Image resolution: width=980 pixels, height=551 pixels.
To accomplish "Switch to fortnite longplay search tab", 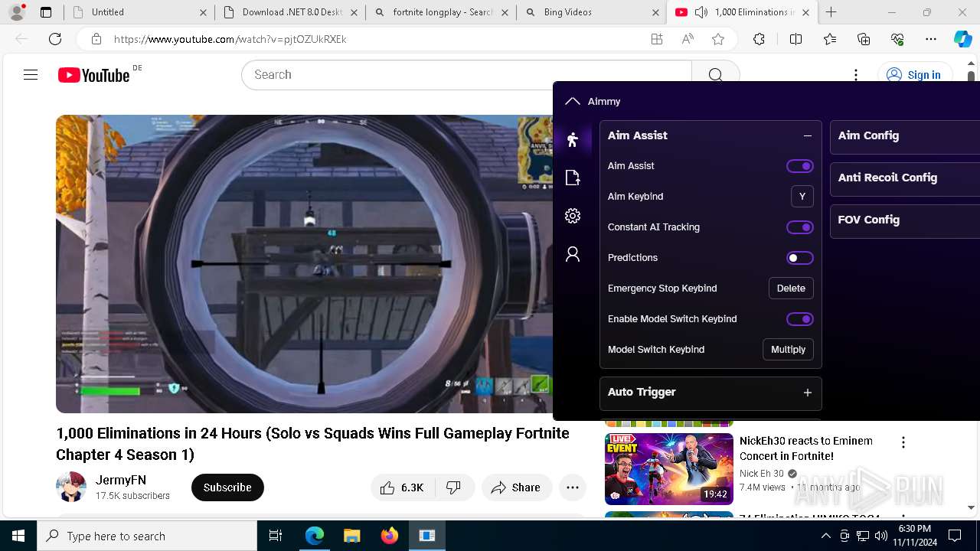I will point(440,12).
